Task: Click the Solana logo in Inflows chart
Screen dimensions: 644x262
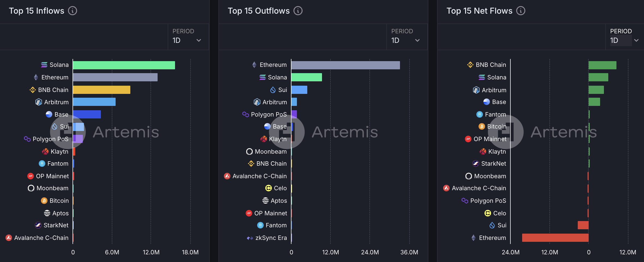Action: 44,65
